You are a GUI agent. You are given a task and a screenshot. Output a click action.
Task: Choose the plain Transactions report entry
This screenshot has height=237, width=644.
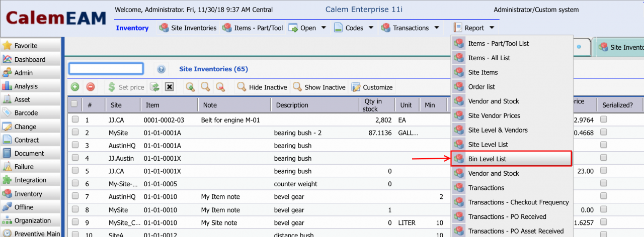click(512, 188)
